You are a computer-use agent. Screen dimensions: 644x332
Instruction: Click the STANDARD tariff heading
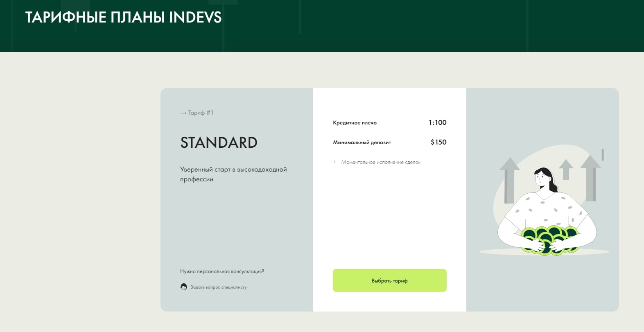coord(219,142)
